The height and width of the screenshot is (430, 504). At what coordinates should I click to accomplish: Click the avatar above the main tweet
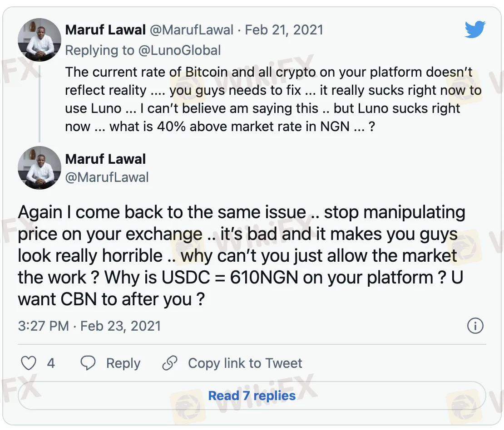[x=40, y=168]
